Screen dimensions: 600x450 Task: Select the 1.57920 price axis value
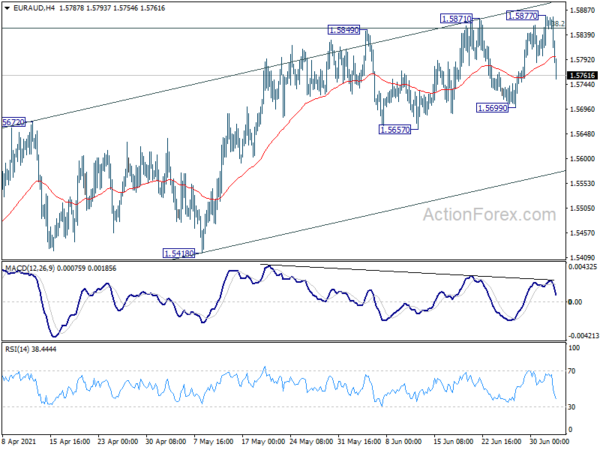582,60
